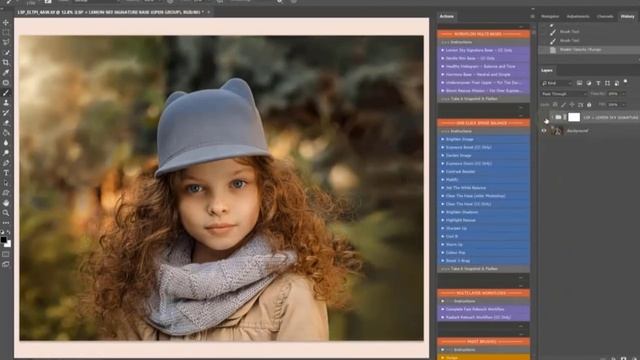Select the Quick Selection tool
640x360 pixels.
coord(6,53)
